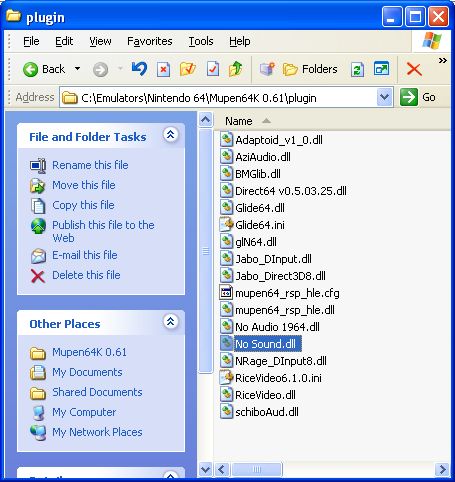Viewport: 455px width, 482px height.
Task: Click E-mail this file link
Action: click(85, 255)
